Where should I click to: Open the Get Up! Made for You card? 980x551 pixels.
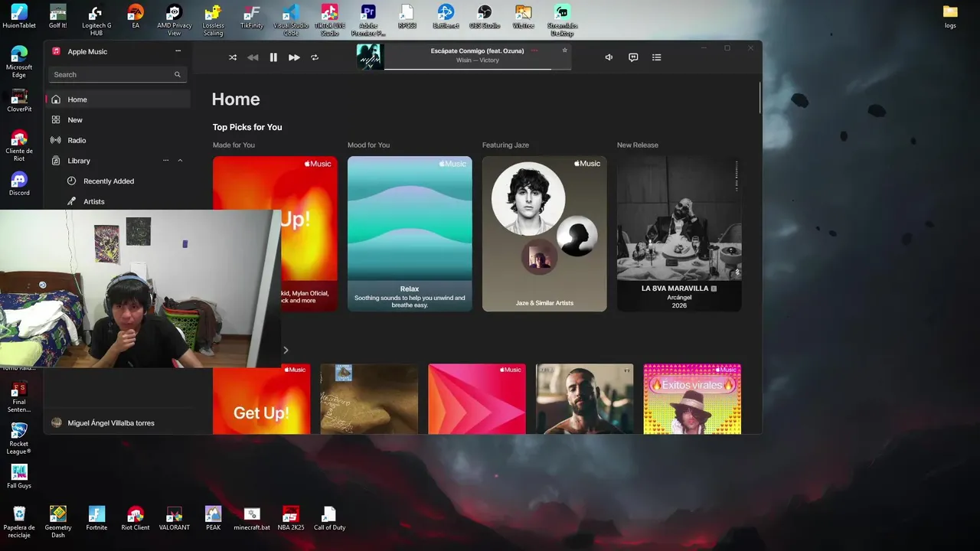(x=309, y=234)
